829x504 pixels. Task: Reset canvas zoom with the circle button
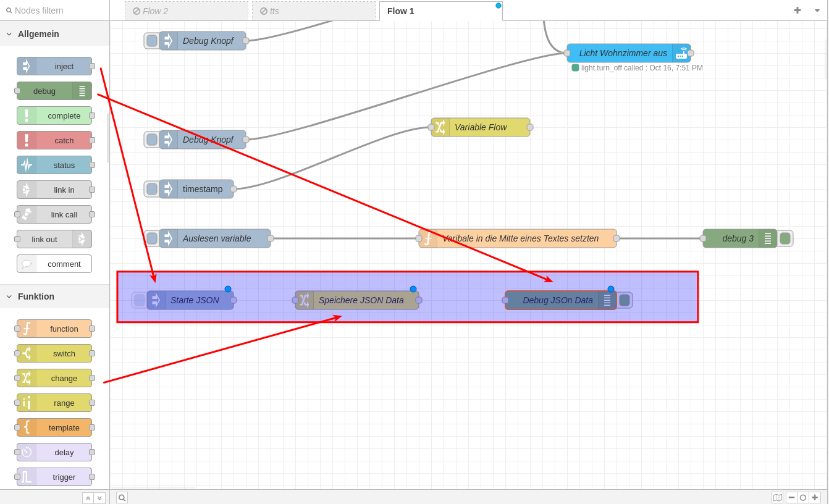803,497
